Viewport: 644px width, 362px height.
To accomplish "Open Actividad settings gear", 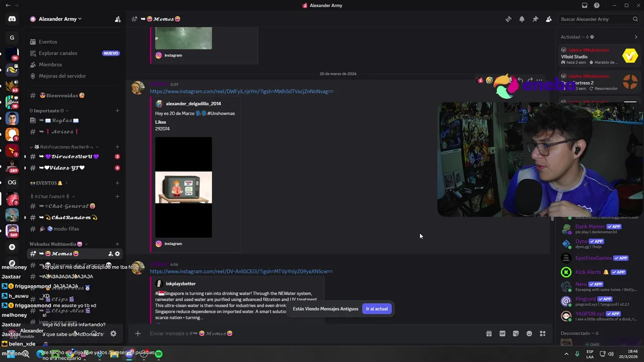I will click(592, 37).
